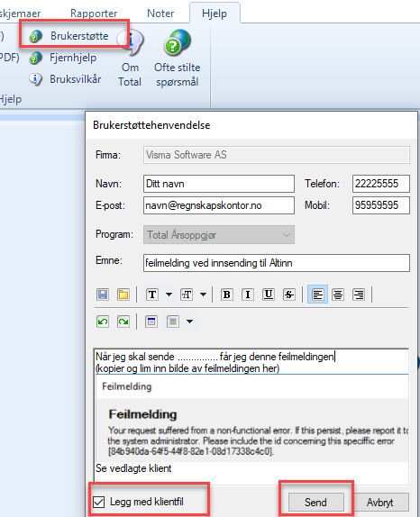Image resolution: width=420 pixels, height=517 pixels.
Task: Align text left
Action: click(317, 295)
